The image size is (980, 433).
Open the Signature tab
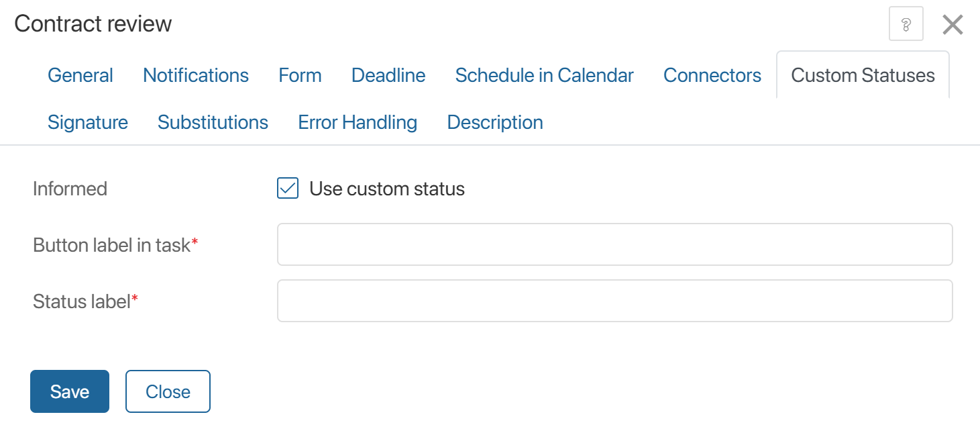(x=88, y=122)
